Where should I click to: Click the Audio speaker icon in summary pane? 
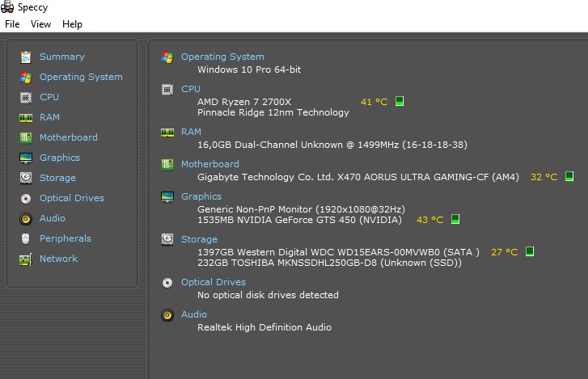click(x=167, y=315)
